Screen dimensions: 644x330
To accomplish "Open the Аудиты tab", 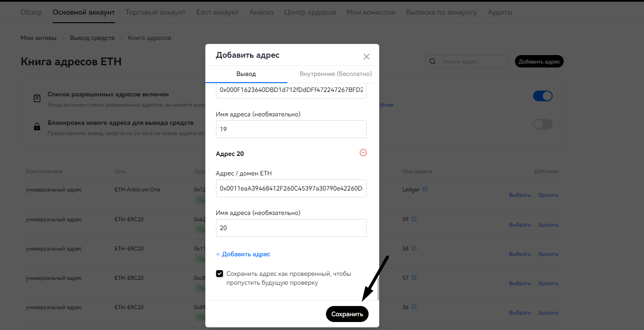I will pos(500,12).
